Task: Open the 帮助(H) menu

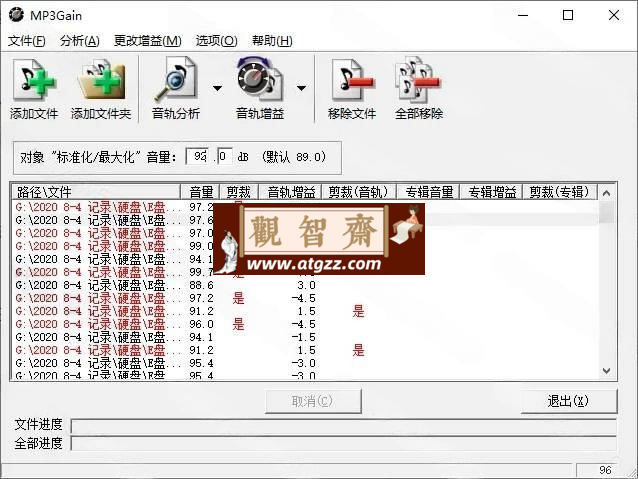Action: 272,41
